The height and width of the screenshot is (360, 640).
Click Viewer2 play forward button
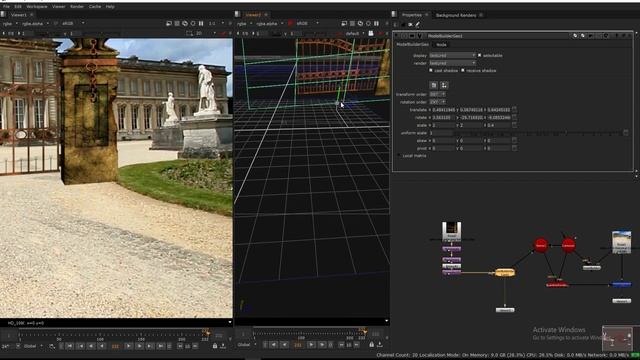tap(311, 345)
